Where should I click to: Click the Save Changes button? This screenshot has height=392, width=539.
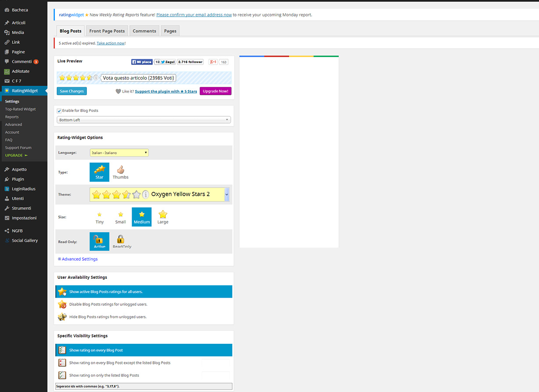point(72,91)
